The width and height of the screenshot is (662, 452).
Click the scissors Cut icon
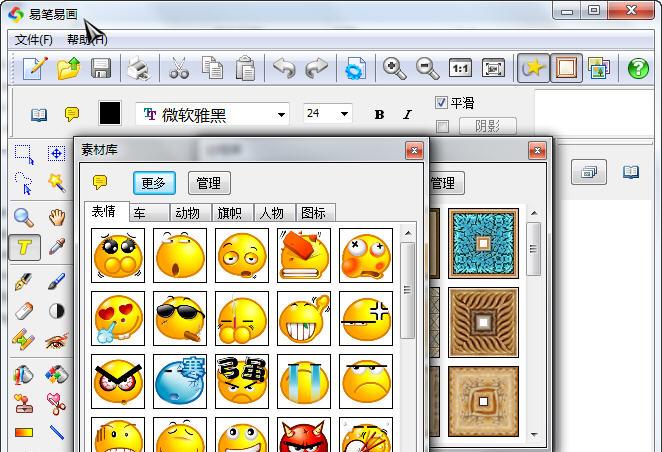click(x=178, y=68)
